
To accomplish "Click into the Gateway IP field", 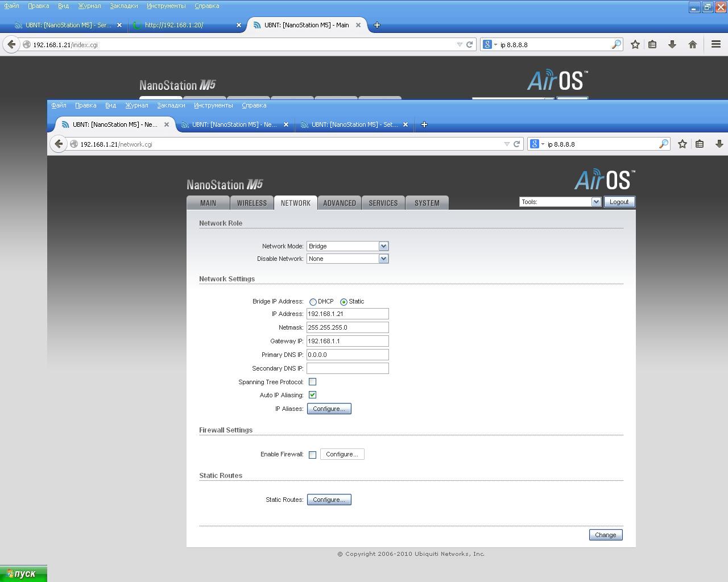I will coord(348,341).
